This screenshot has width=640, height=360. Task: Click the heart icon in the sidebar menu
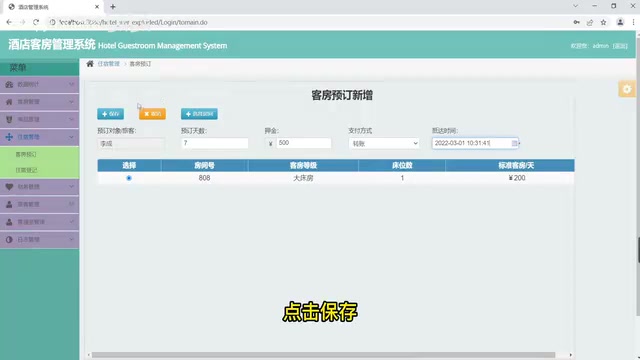pyautogui.click(x=9, y=187)
